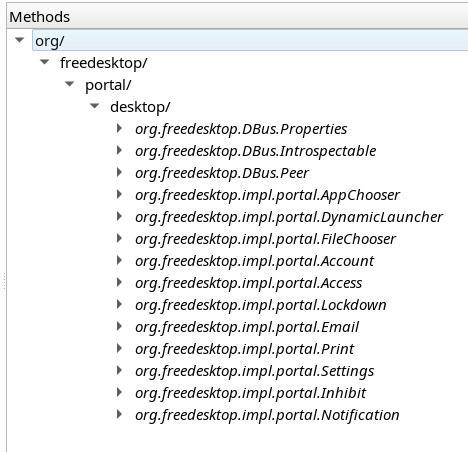
Task: Collapse the freedesktop/ node arrow
Action: (45, 62)
